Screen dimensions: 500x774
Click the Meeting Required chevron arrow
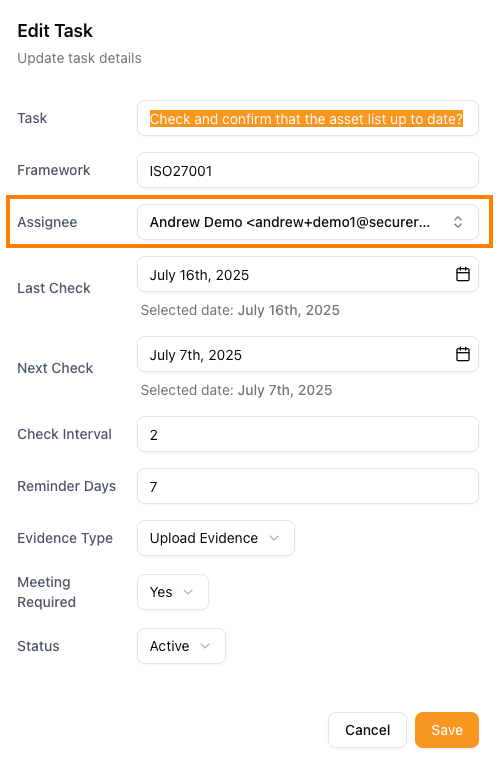pyautogui.click(x=188, y=591)
